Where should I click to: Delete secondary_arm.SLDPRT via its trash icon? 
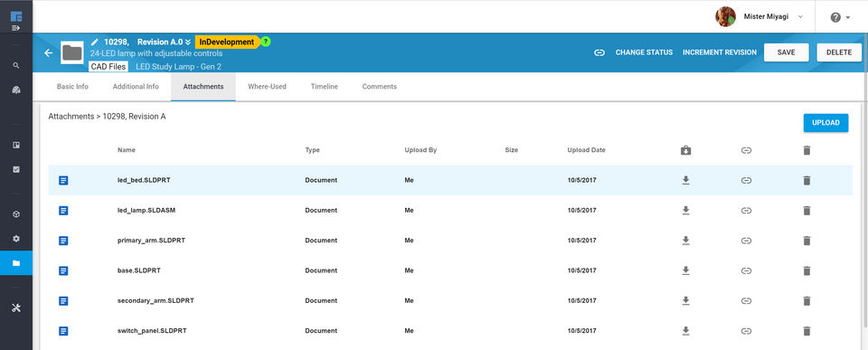(807, 301)
